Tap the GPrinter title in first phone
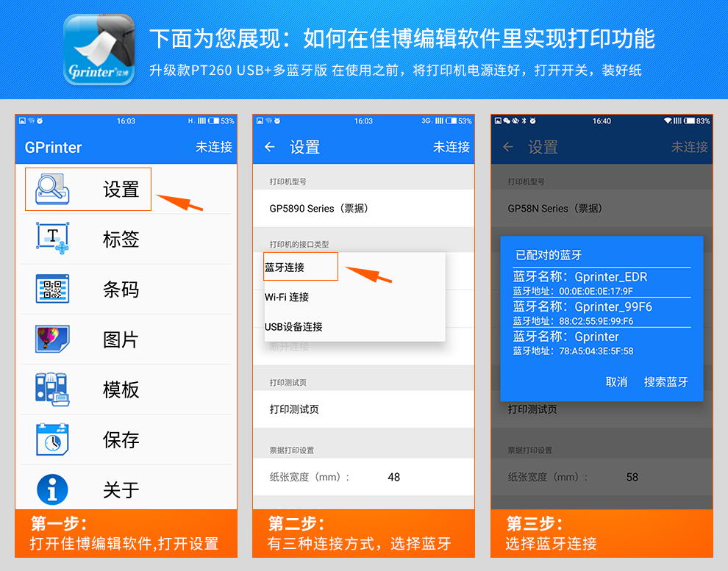This screenshot has width=728, height=571. coord(53,148)
